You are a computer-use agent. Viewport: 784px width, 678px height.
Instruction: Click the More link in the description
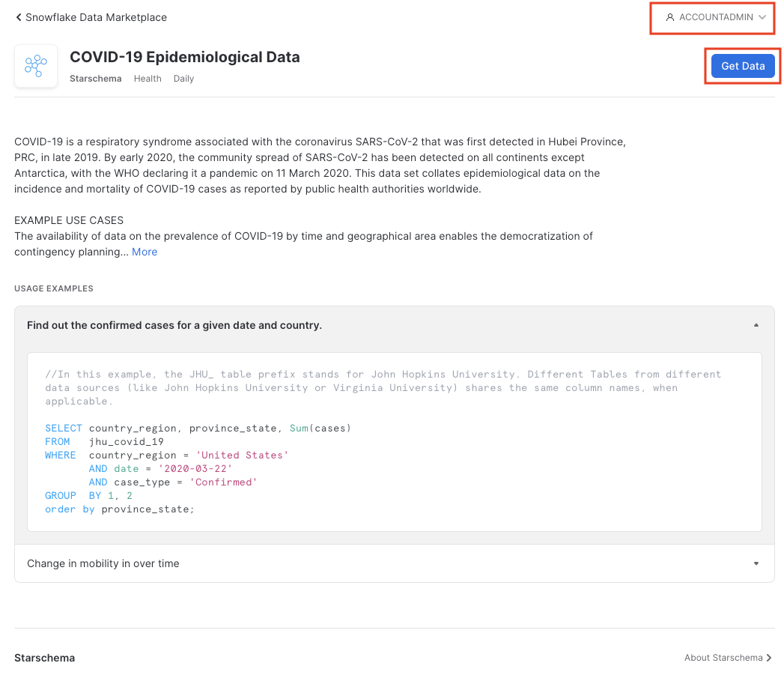(145, 252)
